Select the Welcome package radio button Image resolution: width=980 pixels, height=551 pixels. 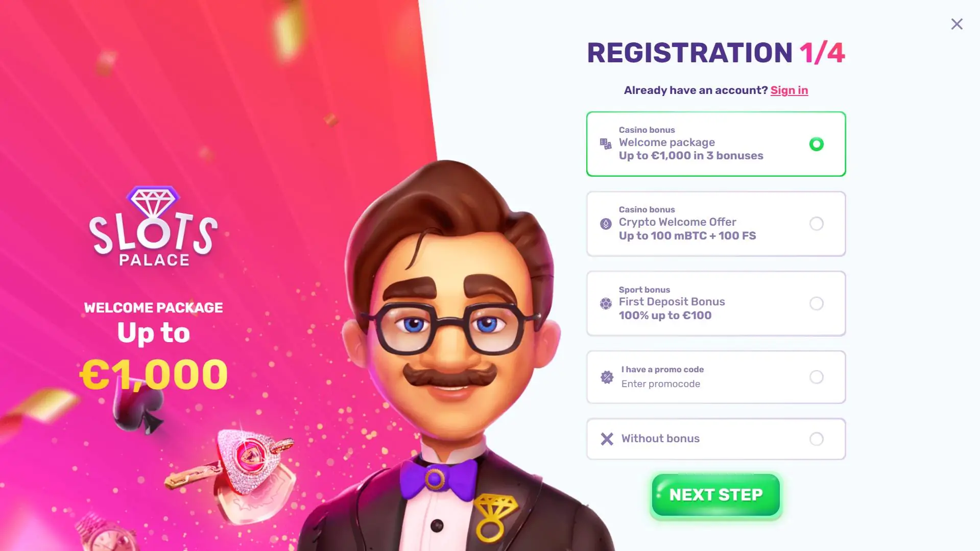coord(816,144)
